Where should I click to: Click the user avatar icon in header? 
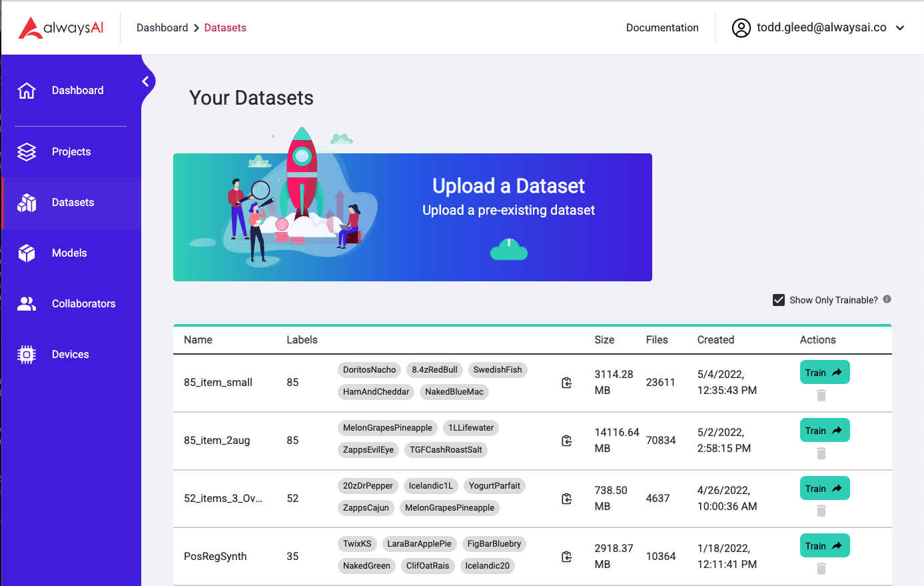pyautogui.click(x=741, y=28)
